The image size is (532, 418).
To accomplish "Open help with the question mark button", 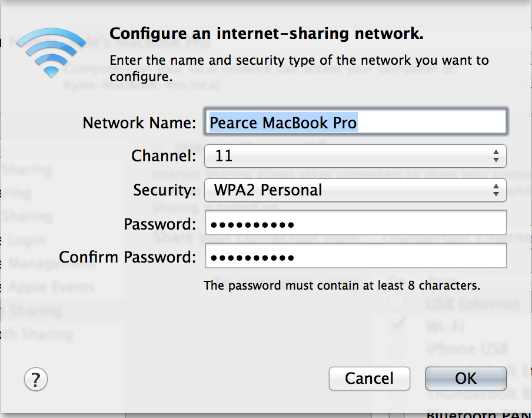I will pyautogui.click(x=36, y=379).
